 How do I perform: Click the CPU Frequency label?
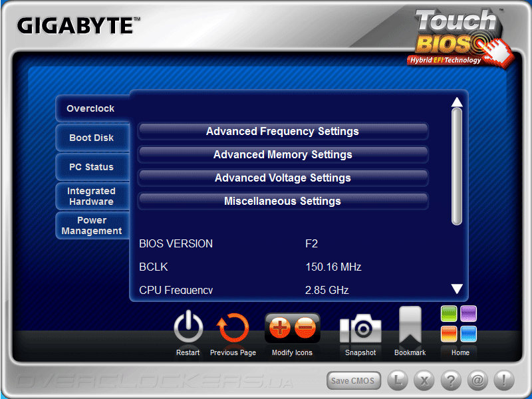[x=176, y=290]
